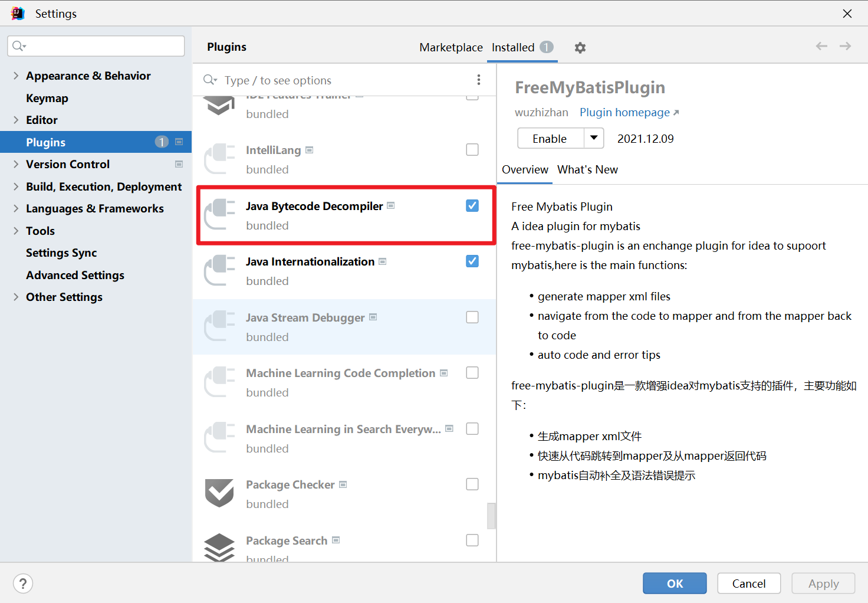Viewport: 868px width, 603px height.
Task: Click the wuzhizhan vendor name
Action: [x=541, y=112]
